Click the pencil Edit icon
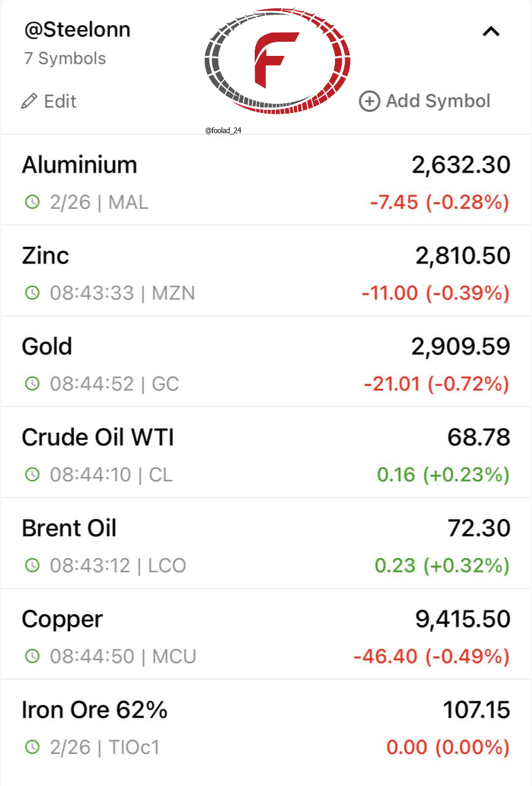Image resolution: width=532 pixels, height=786 pixels. coord(29,101)
